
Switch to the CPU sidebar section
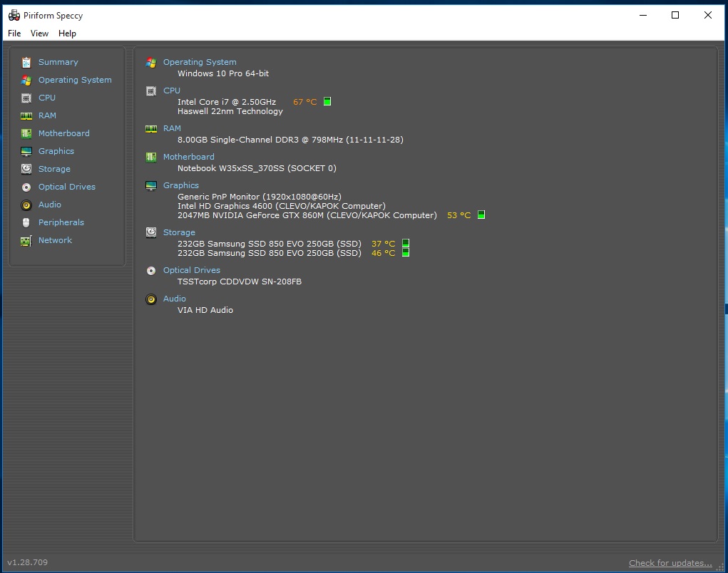point(47,98)
